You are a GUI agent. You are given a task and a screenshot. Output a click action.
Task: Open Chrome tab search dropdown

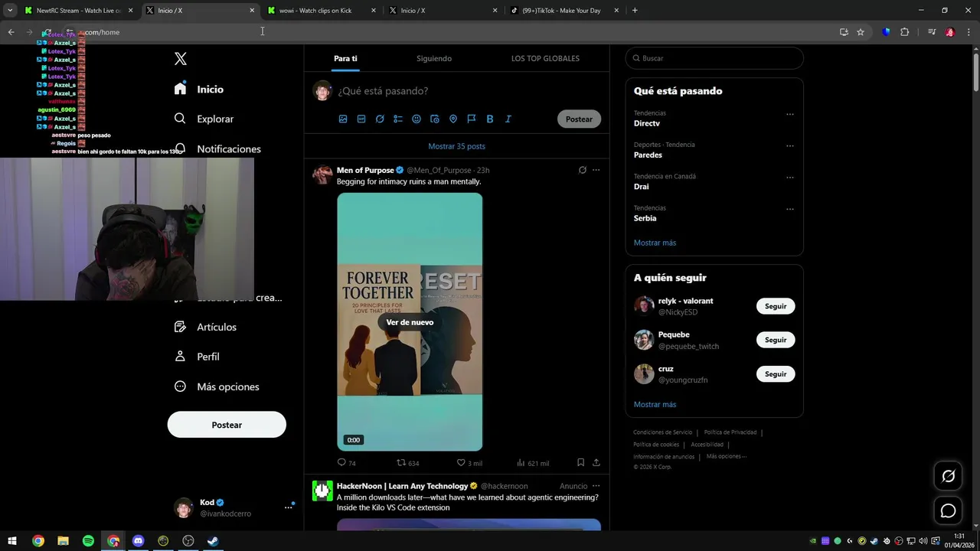tap(10, 11)
